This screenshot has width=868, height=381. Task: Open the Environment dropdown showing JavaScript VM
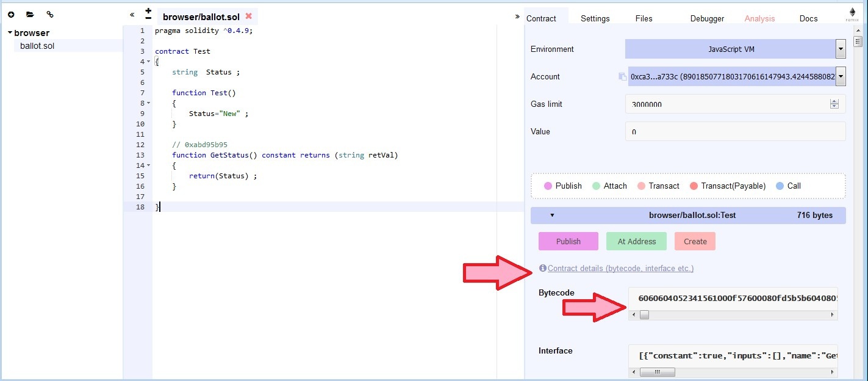[841, 49]
